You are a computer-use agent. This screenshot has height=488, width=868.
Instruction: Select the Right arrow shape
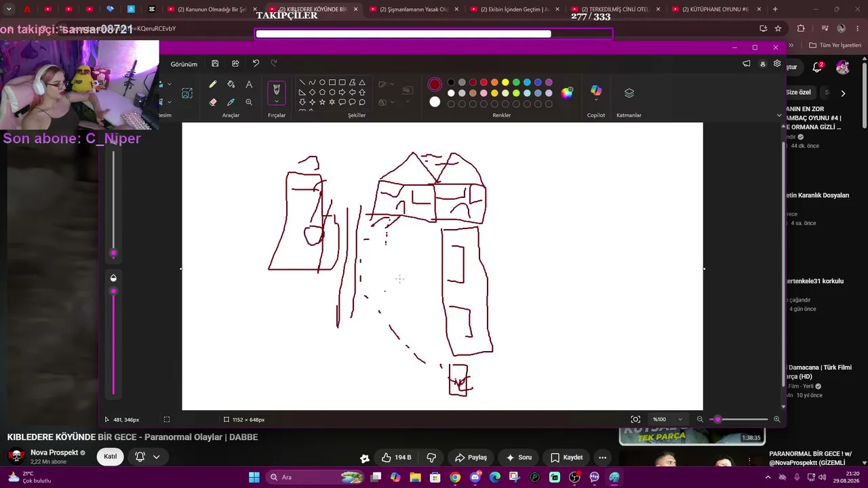point(342,92)
